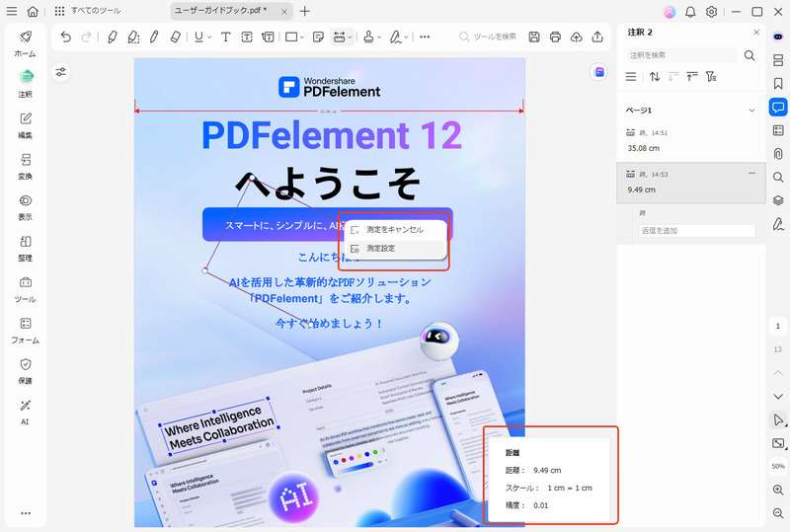Select the 35.08 cm measurement comment
The width and height of the screenshot is (790, 532).
coord(690,141)
